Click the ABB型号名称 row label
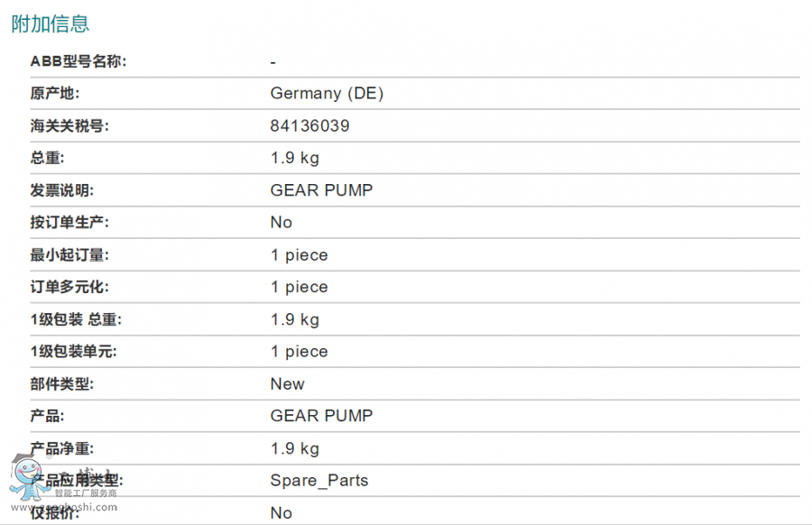812x525 pixels. pyautogui.click(x=78, y=61)
